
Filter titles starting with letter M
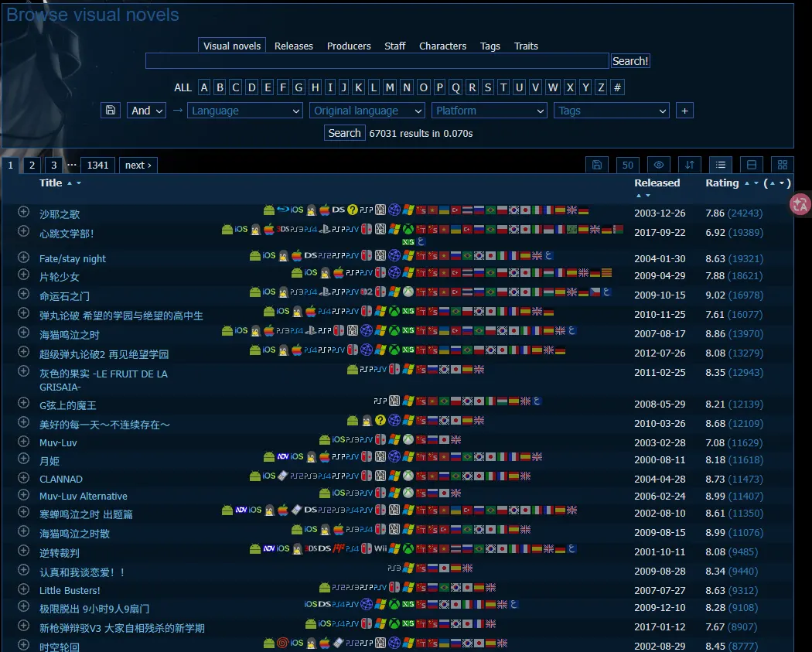pos(390,87)
